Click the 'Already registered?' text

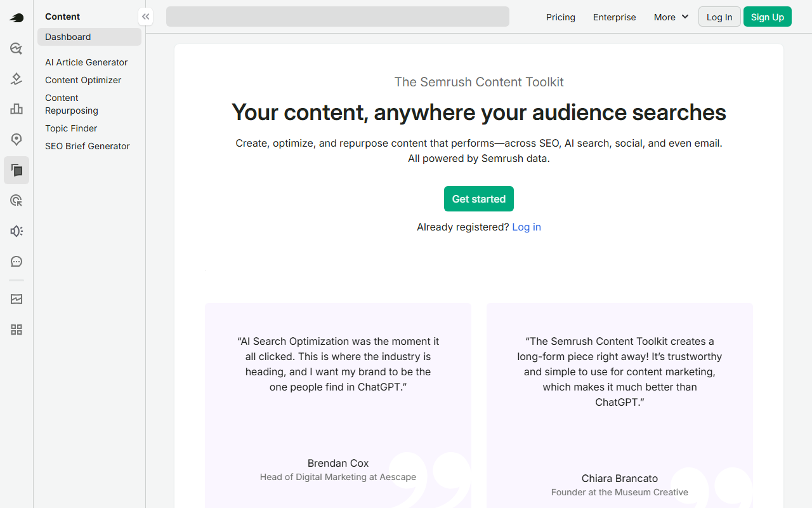(x=463, y=227)
